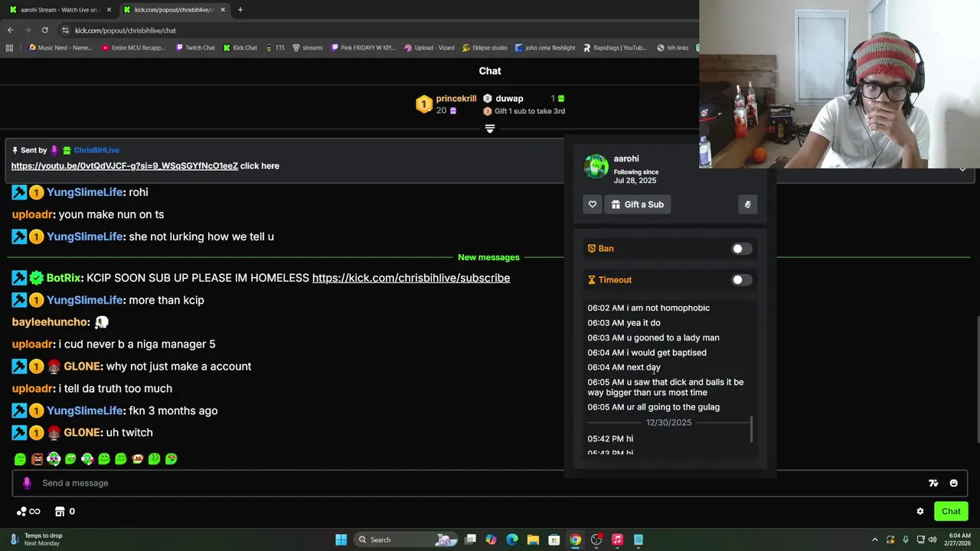
Task: Click the 7TV emote icon in message box
Action: pos(933,483)
